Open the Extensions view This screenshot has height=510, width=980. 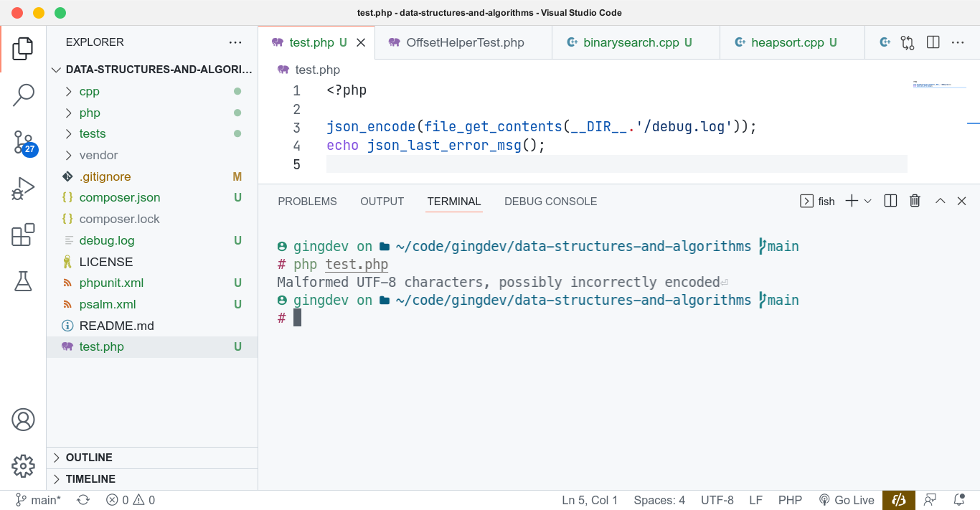(24, 235)
